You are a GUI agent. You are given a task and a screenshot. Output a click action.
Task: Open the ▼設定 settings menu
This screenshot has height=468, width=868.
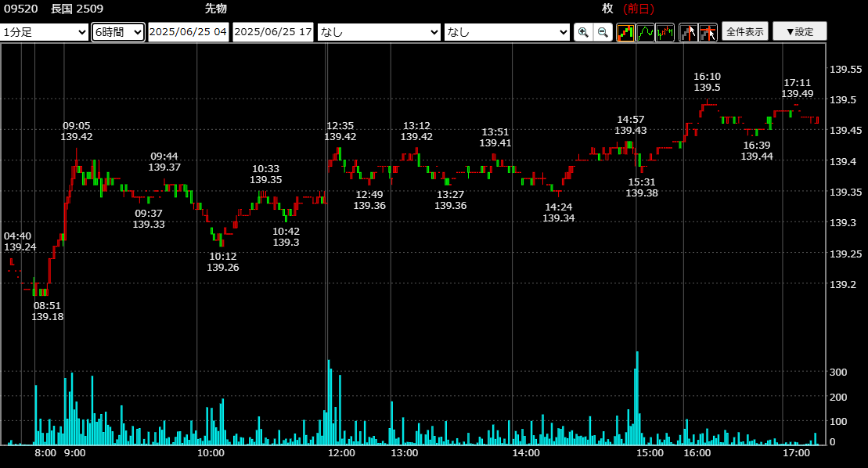pos(800,31)
